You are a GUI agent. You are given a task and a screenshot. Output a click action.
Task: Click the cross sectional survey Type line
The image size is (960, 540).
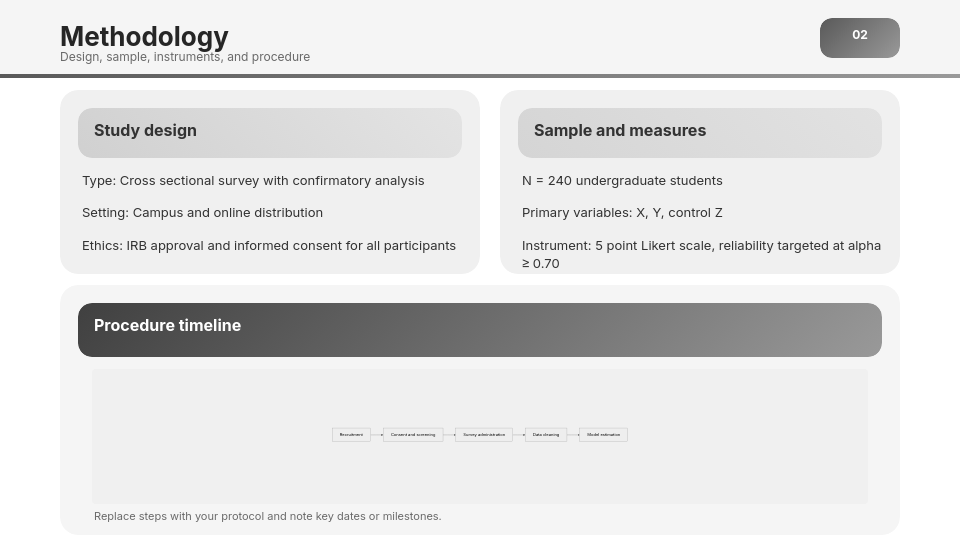(253, 181)
